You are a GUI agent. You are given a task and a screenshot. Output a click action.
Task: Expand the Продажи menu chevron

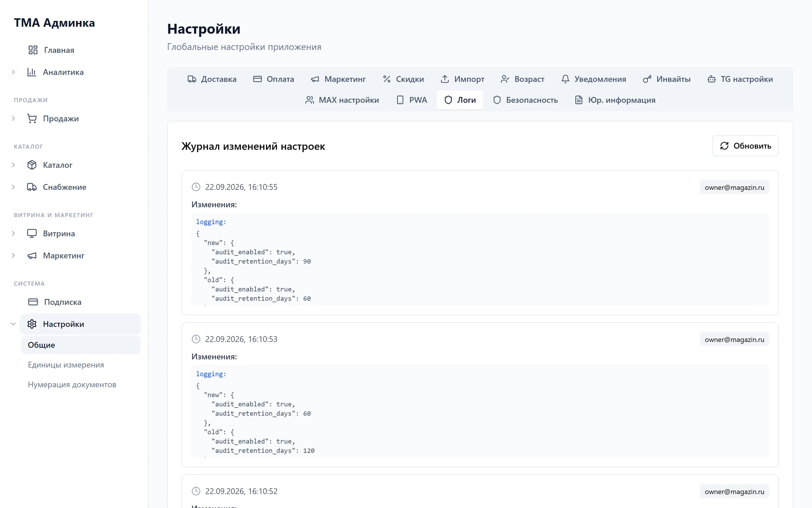click(13, 118)
